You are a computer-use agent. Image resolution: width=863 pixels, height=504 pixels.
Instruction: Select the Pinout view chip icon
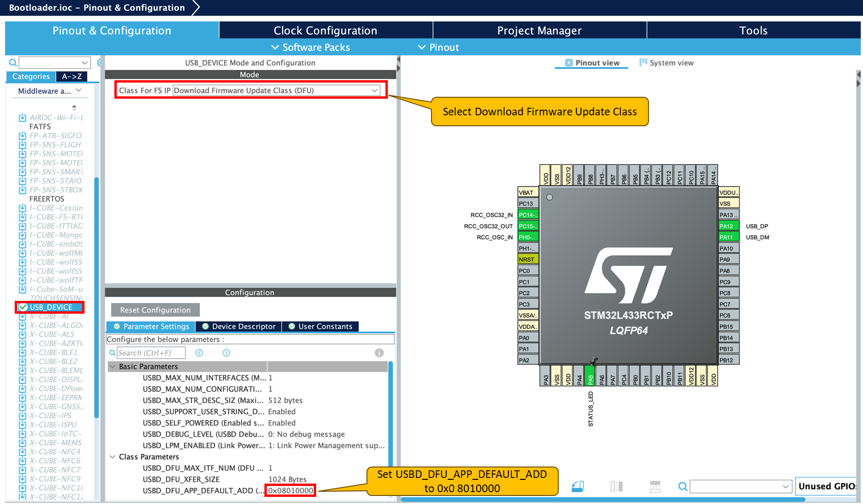[x=568, y=62]
